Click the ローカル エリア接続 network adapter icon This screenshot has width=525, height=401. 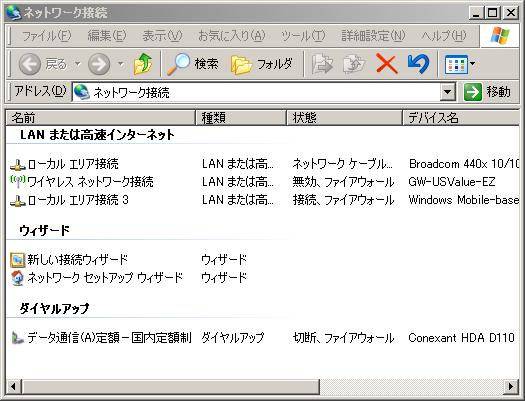pos(18,164)
